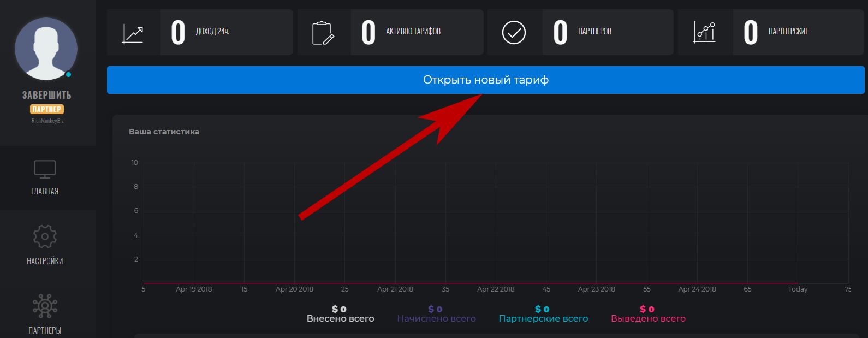This screenshot has height=338, width=868.
Task: Click the ПАРТНЕРСКИЕ counter label
Action: click(788, 32)
